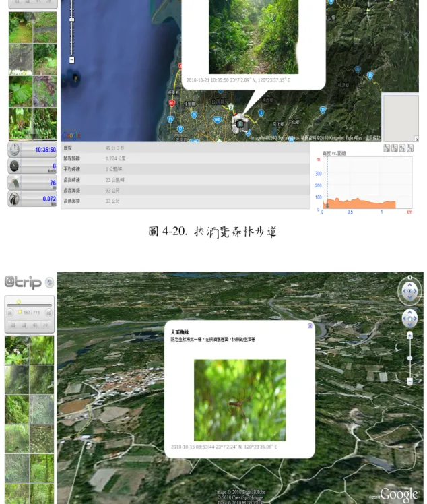The height and width of the screenshot is (504, 427).
Task: Select the S/T speed-time chart mode
Action: coord(410,148)
